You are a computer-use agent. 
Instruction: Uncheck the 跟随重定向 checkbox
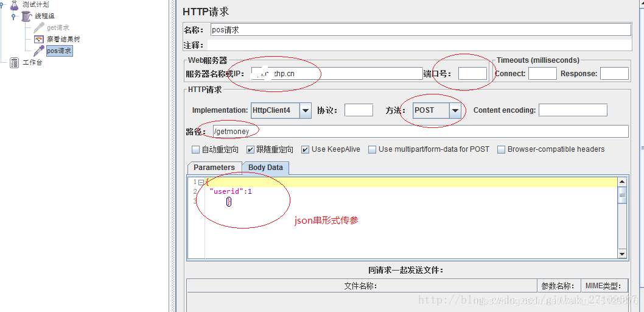point(250,150)
